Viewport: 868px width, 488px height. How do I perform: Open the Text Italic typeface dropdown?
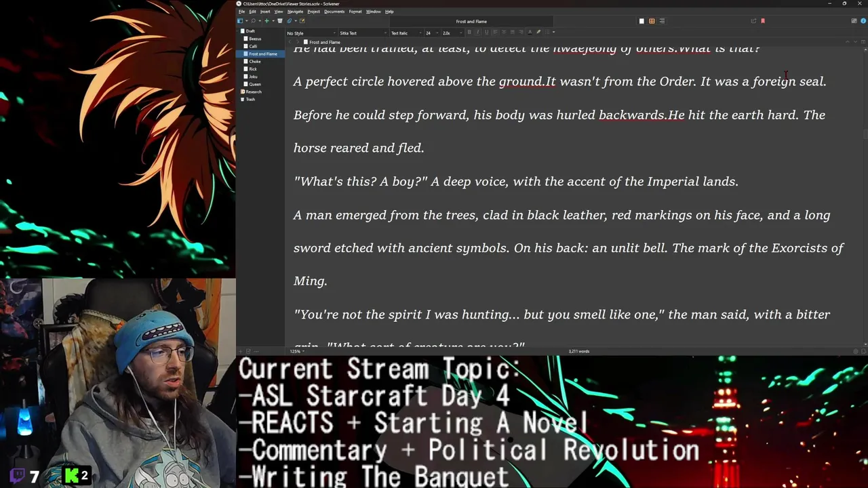pos(407,33)
